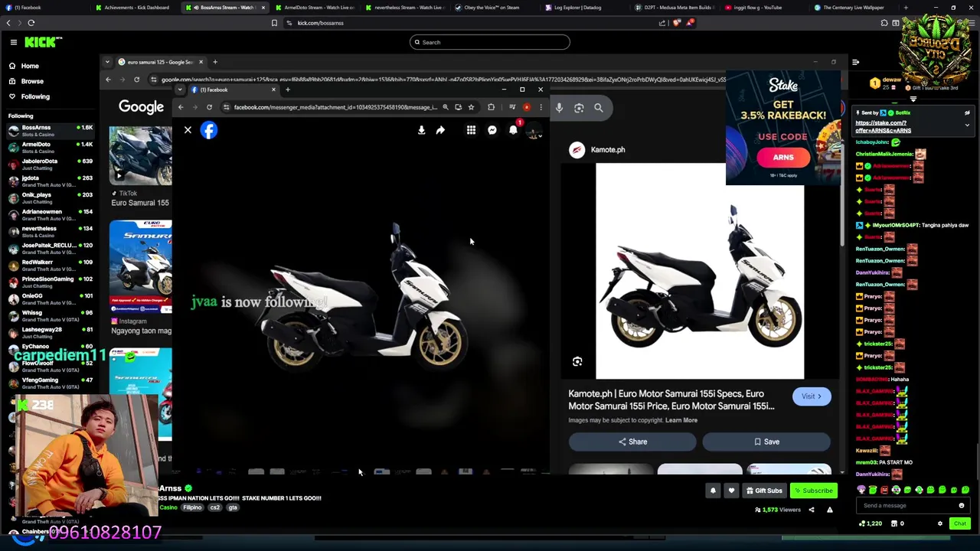
Task: Open new tab in main browser
Action: tap(906, 8)
